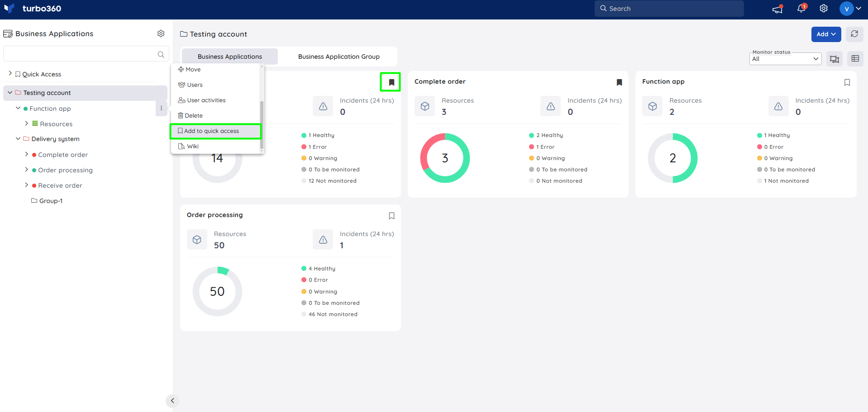The image size is (868, 412).
Task: Click the Complete order donut chart
Action: tap(445, 158)
